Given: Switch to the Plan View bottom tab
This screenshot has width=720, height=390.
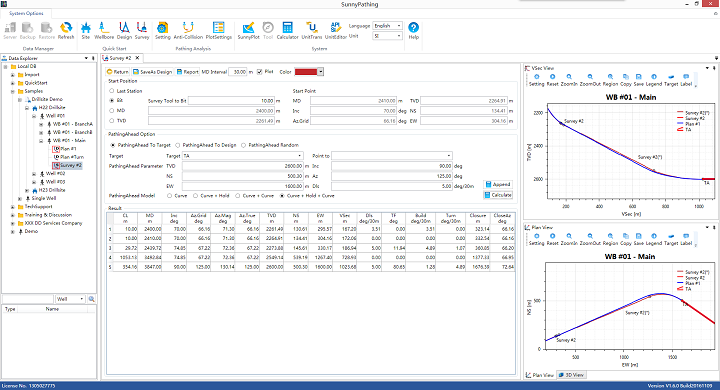Looking at the screenshot, I should click(x=540, y=375).
